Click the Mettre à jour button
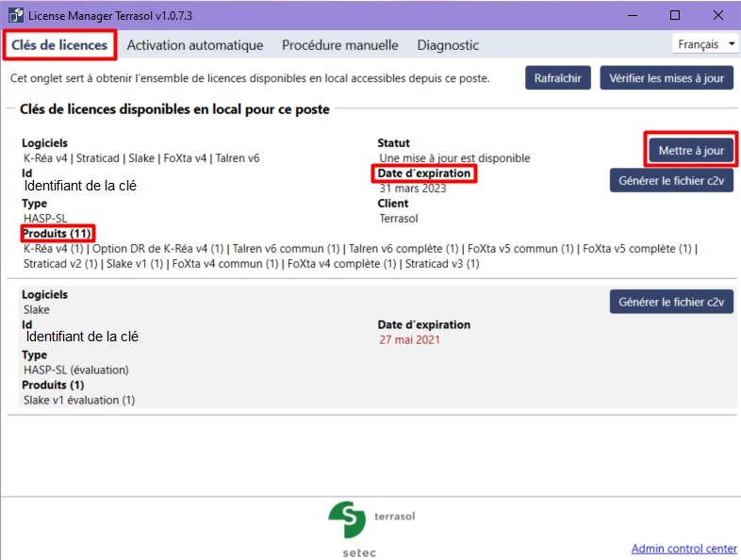This screenshot has height=560, width=741. click(691, 150)
